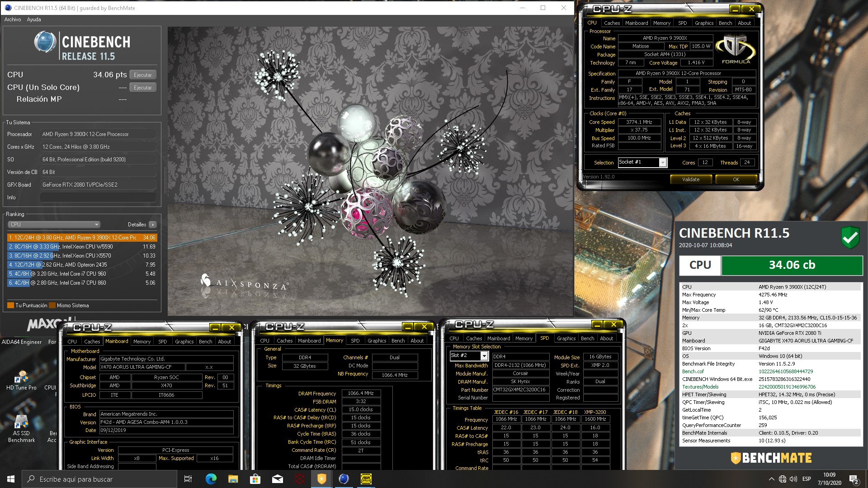
Task: Select the Intel Xeon W5590 ranking row
Action: [82, 247]
